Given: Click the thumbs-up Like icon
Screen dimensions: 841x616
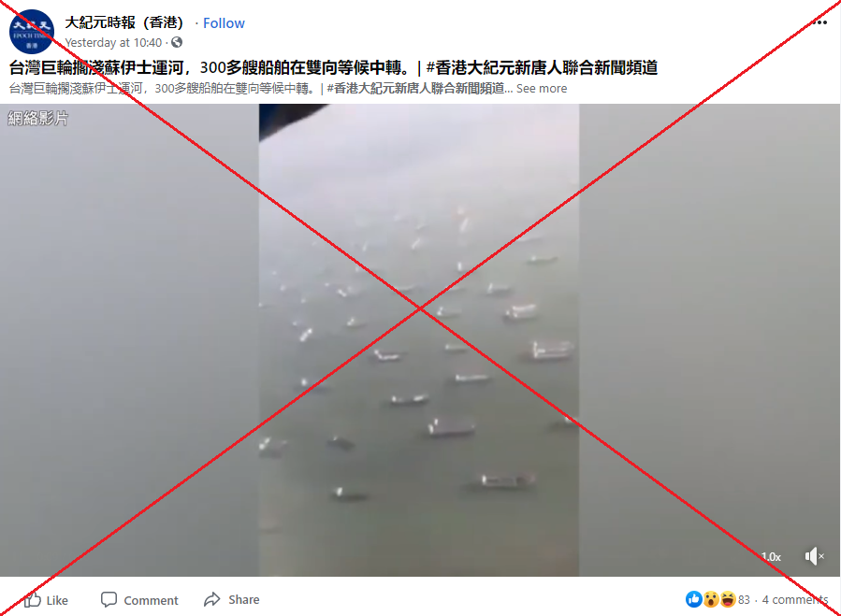Looking at the screenshot, I should click(32, 600).
